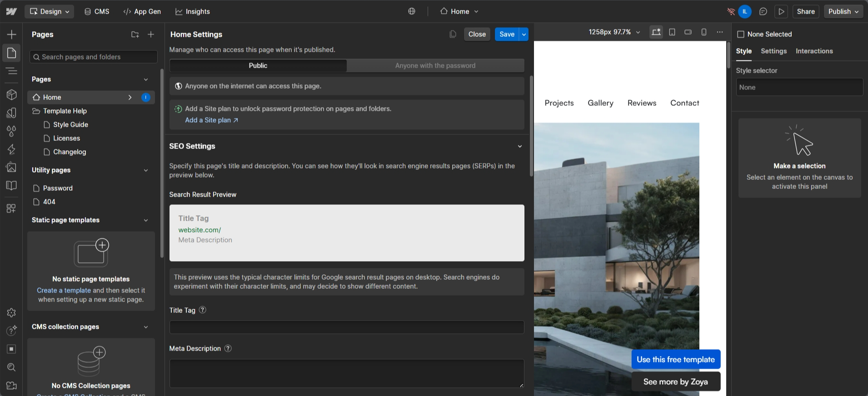The image size is (868, 396).
Task: Open the Design mode dropdown
Action: 50,11
